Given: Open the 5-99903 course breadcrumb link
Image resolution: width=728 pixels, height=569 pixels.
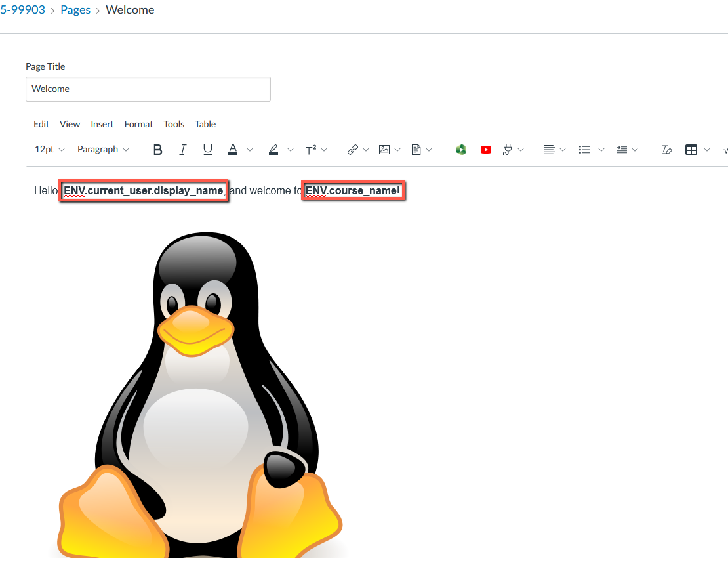Looking at the screenshot, I should click(x=22, y=10).
